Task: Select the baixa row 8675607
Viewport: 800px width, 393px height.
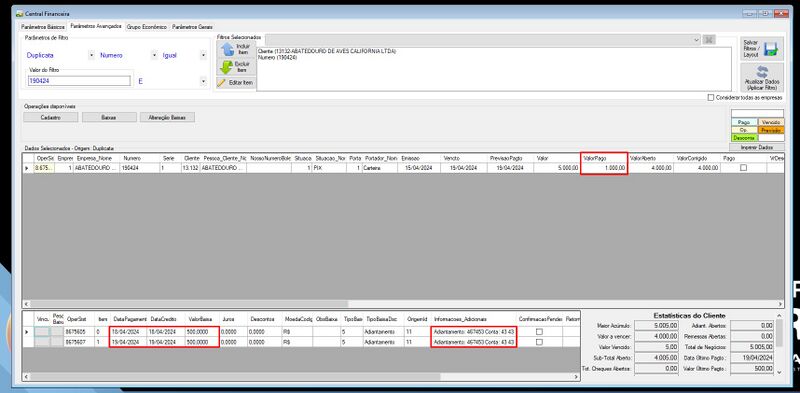Action: [301, 342]
